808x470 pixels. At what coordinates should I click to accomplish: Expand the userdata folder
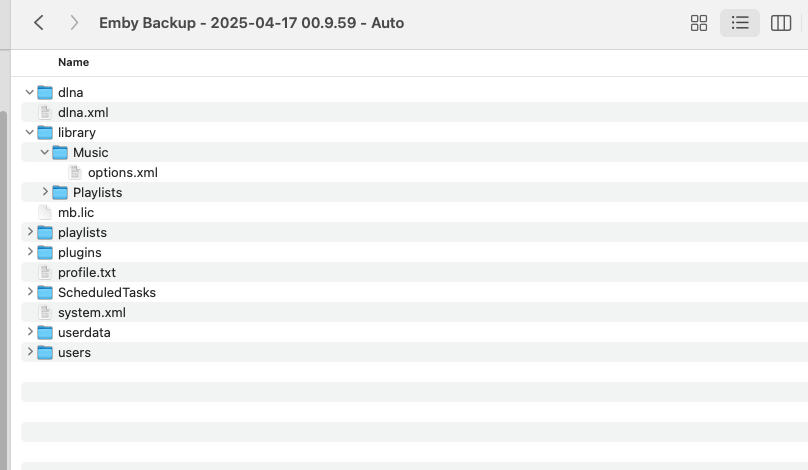(30, 332)
